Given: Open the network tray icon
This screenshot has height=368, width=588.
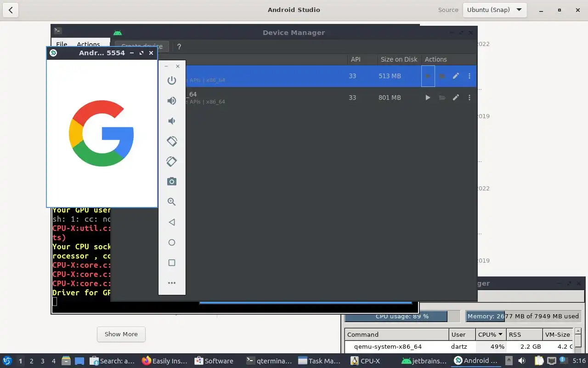Looking at the screenshot, I should tap(552, 361).
